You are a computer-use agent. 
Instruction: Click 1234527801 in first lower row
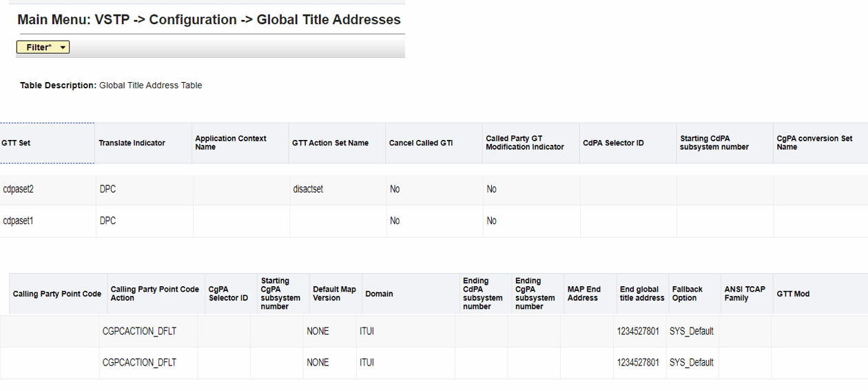[638, 331]
